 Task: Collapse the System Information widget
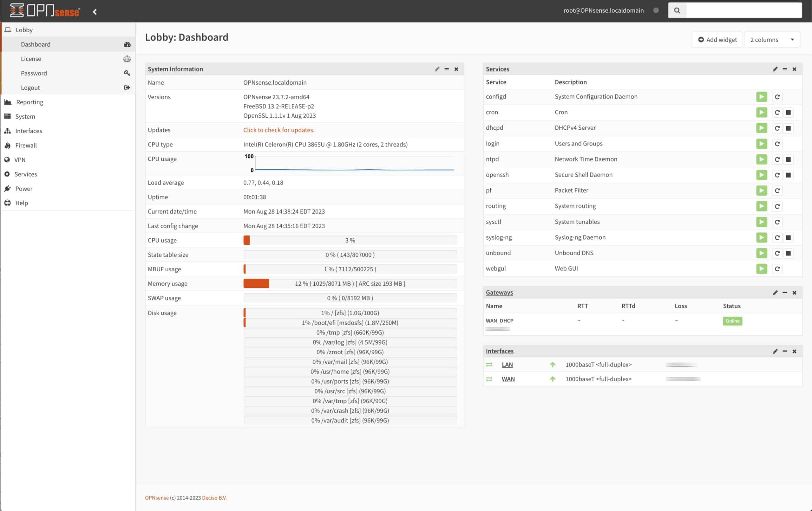tap(447, 69)
